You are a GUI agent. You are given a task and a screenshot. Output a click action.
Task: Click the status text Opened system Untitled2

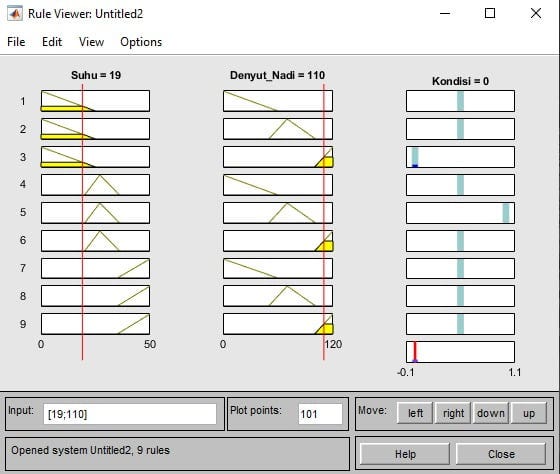tap(90, 450)
